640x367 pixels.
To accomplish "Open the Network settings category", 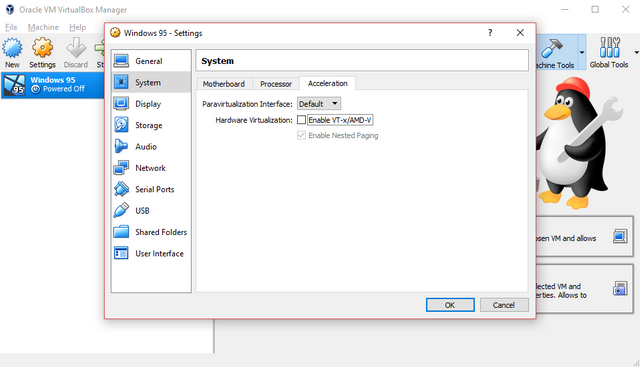I will tap(151, 168).
